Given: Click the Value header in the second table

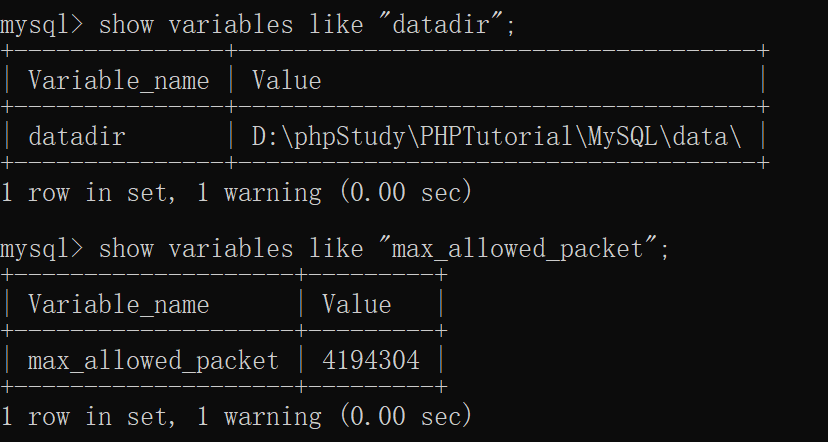Looking at the screenshot, I should [356, 305].
